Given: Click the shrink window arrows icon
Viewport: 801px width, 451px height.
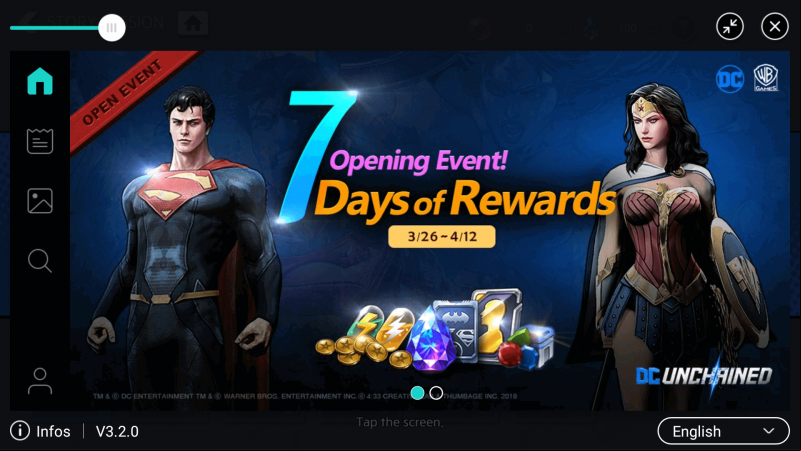Looking at the screenshot, I should [x=730, y=26].
